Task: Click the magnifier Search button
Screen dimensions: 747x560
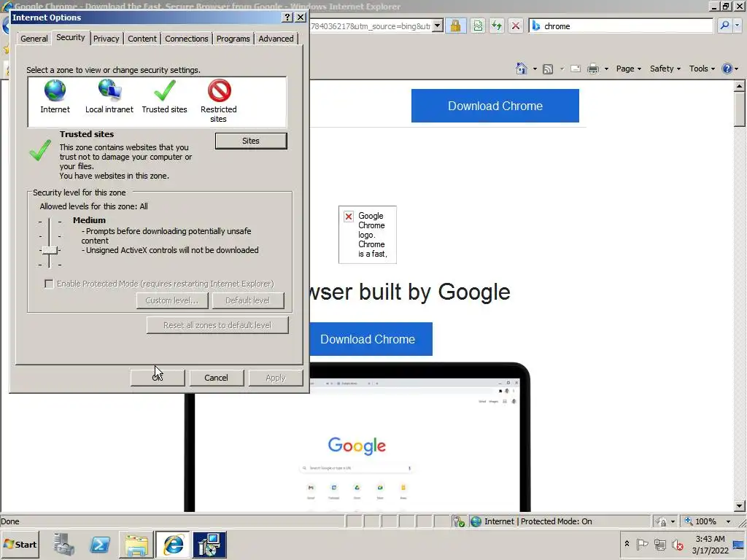Action: 724,26
